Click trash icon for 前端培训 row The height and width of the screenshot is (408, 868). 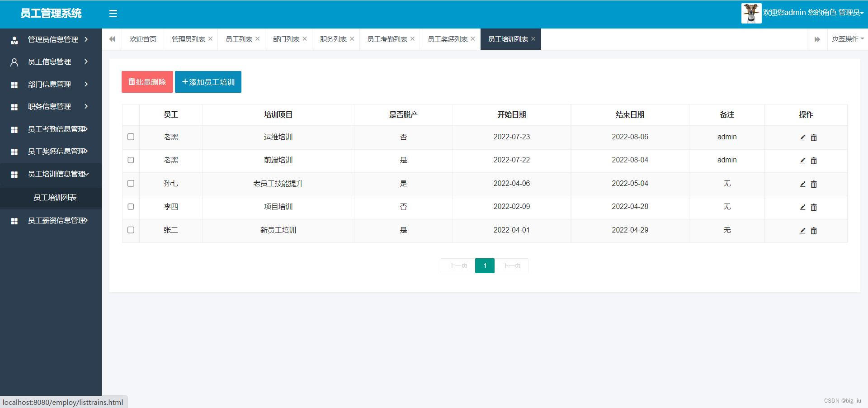point(814,161)
